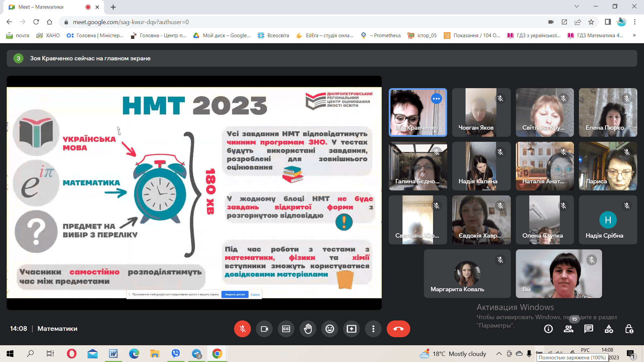The image size is (644, 362).
Task: Open the ГДЗ Математика 4 bookmark
Action: [595, 36]
